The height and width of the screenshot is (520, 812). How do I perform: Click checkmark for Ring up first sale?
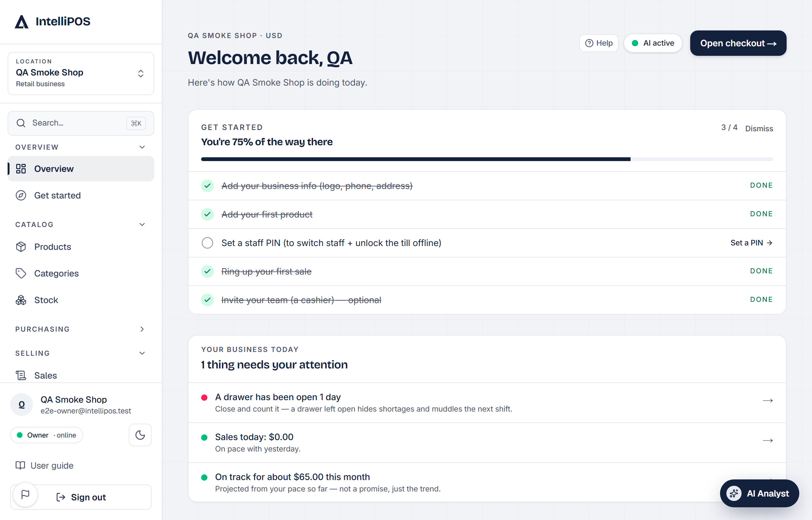click(x=207, y=271)
